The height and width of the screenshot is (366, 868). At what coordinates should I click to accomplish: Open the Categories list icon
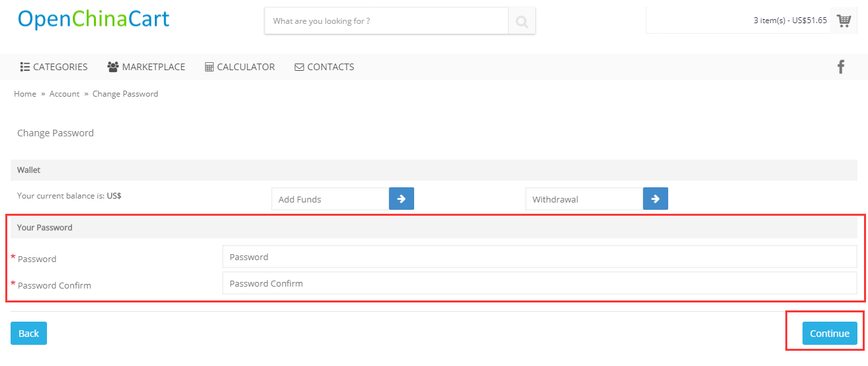(25, 67)
